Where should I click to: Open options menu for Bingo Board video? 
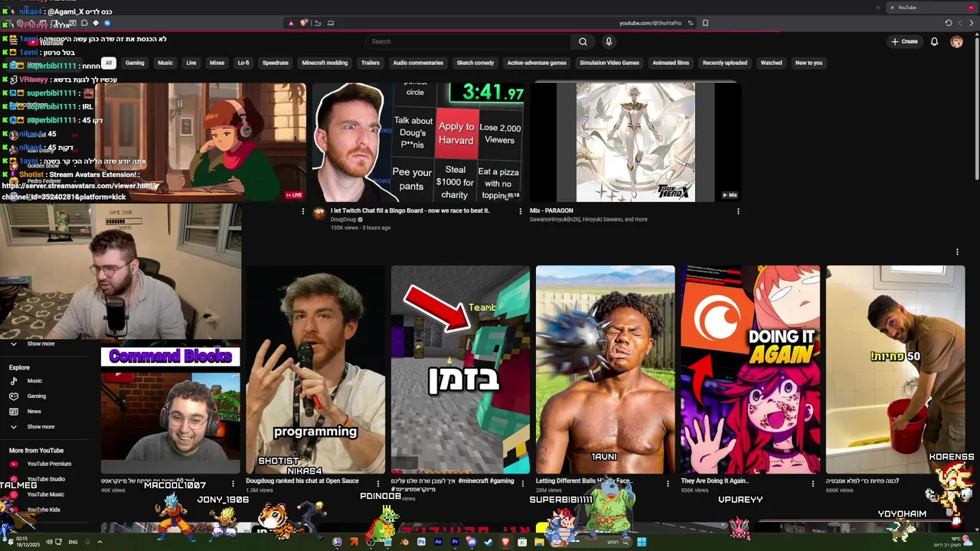tap(521, 211)
